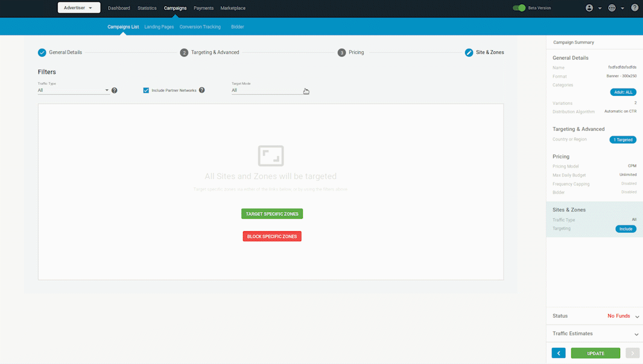The width and height of the screenshot is (643, 364).
Task: Click the Block Specific Zones button
Action: [x=272, y=236]
